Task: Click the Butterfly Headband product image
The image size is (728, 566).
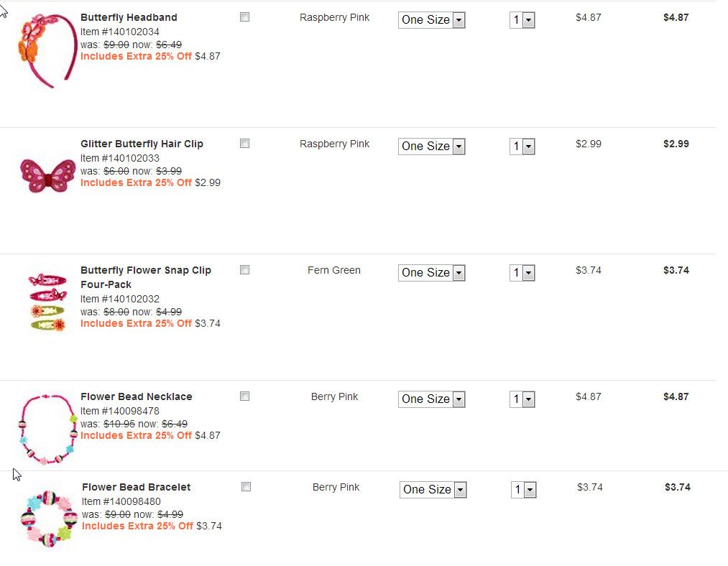Action: 46,50
